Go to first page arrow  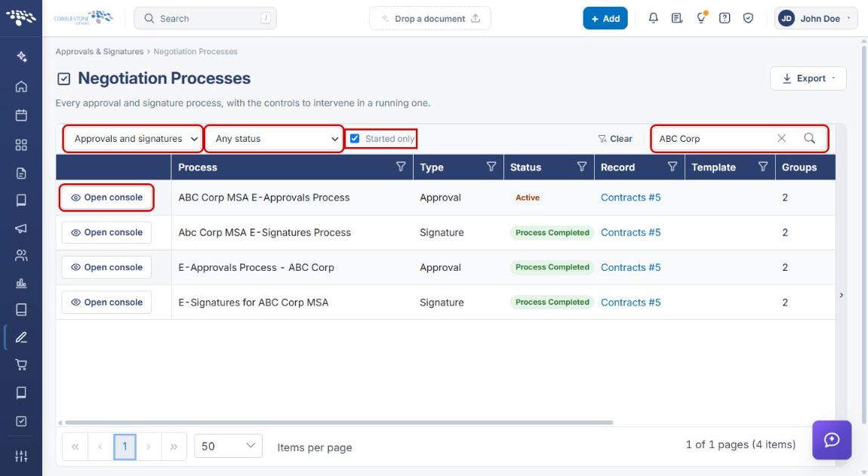(75, 447)
